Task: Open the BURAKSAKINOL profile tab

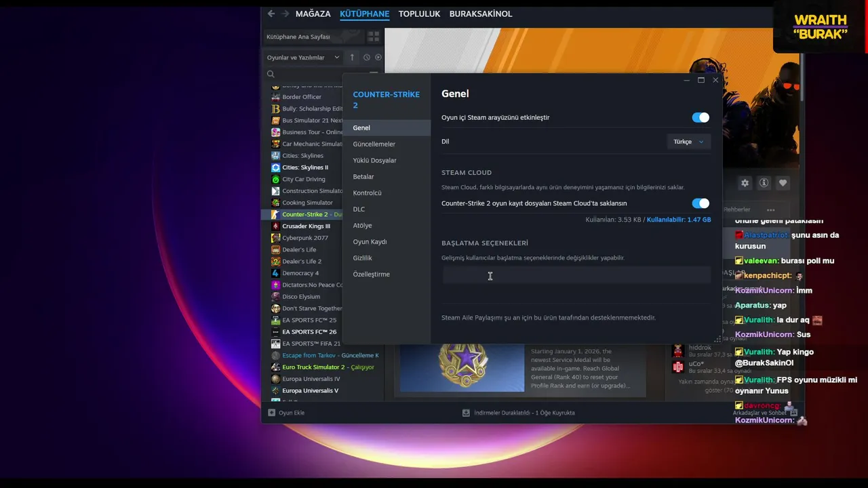Action: [x=481, y=14]
